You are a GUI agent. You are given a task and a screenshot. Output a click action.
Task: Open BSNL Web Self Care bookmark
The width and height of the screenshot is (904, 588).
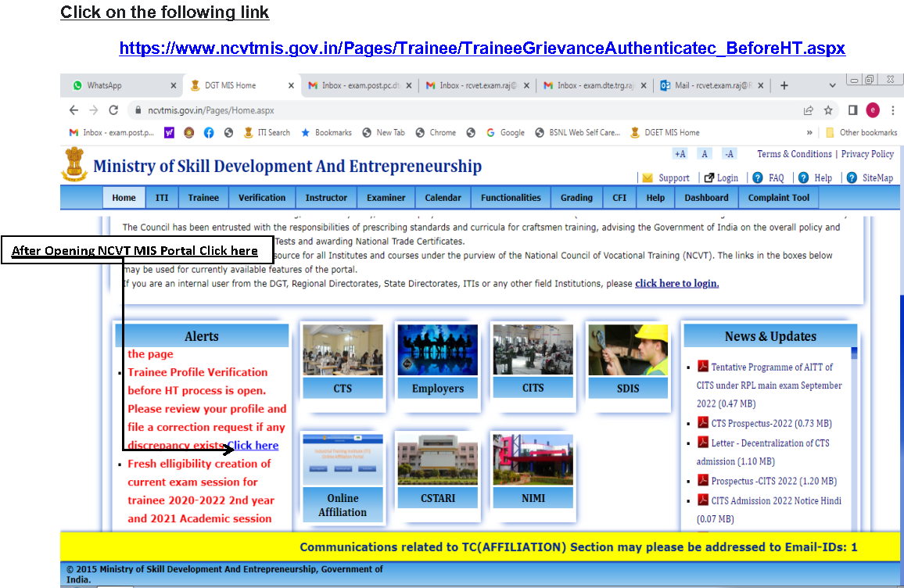coord(578,133)
